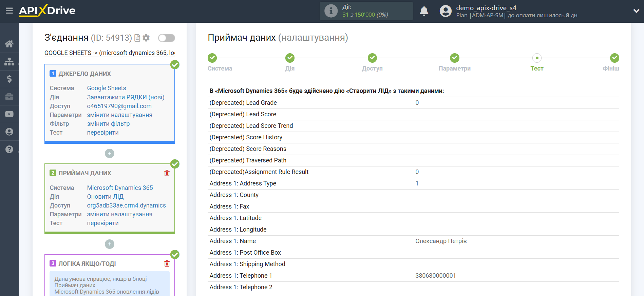Click the logic condition description box
Viewport: 644px width, 296px height.
click(110, 284)
